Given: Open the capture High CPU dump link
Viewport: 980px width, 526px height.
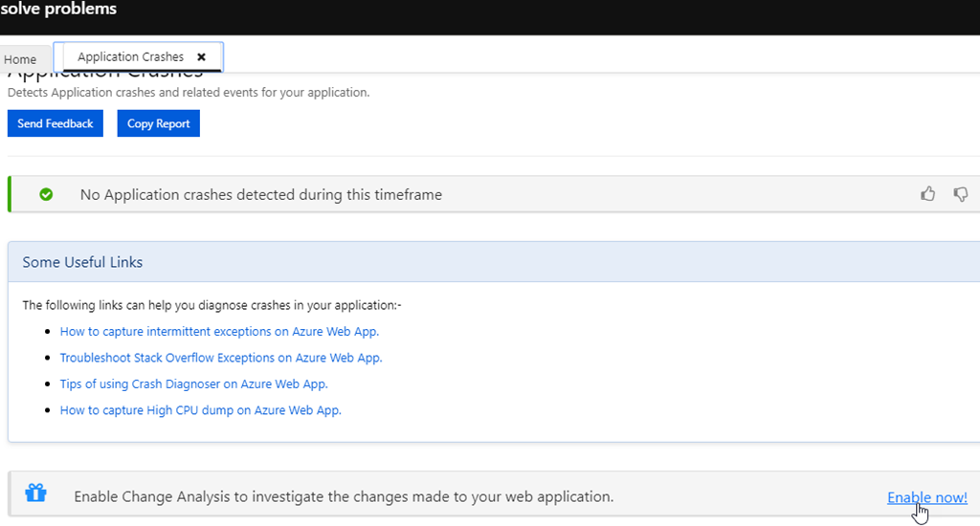Looking at the screenshot, I should tap(200, 410).
